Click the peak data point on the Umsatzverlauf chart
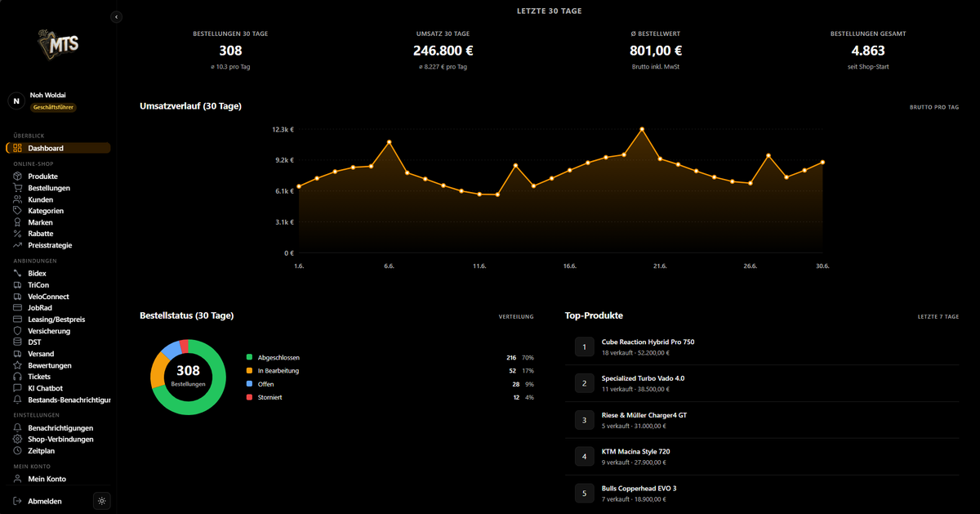 [642, 129]
